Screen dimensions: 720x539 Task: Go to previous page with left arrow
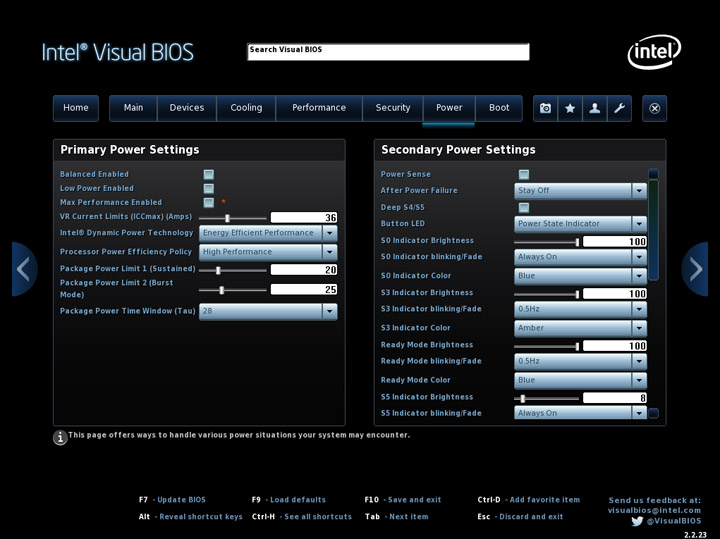pyautogui.click(x=24, y=269)
